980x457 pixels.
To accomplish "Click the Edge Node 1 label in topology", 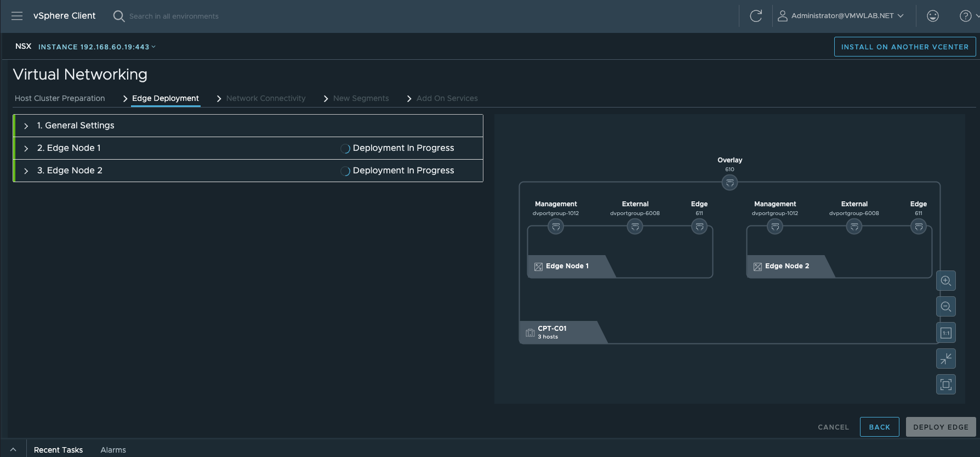I will (567, 266).
